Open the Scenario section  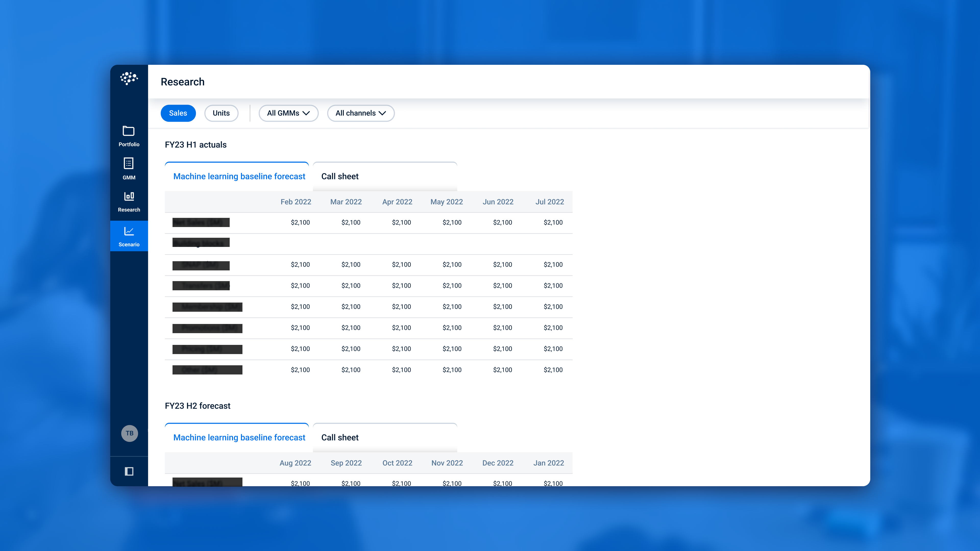pyautogui.click(x=129, y=236)
